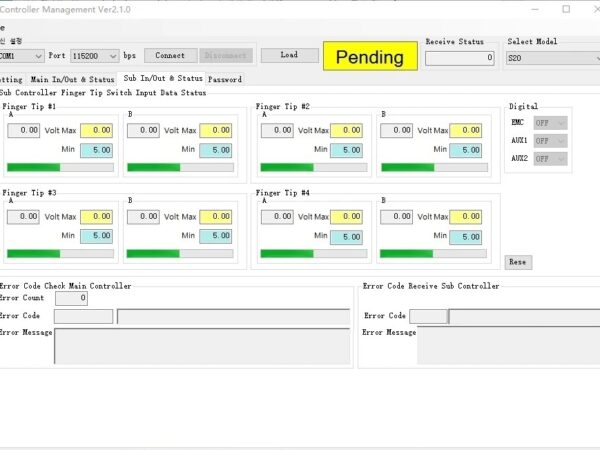Select the Sub In/Out & Status tab
This screenshot has width=600, height=450.
point(162,78)
